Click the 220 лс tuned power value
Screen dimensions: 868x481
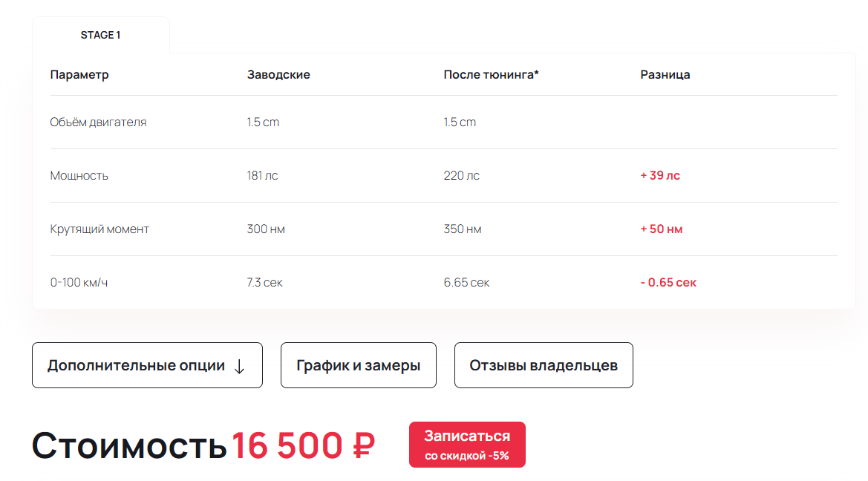pyautogui.click(x=461, y=175)
